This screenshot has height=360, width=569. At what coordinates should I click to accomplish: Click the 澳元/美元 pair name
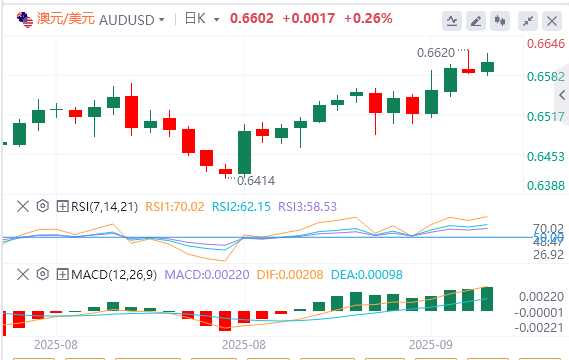click(x=66, y=19)
